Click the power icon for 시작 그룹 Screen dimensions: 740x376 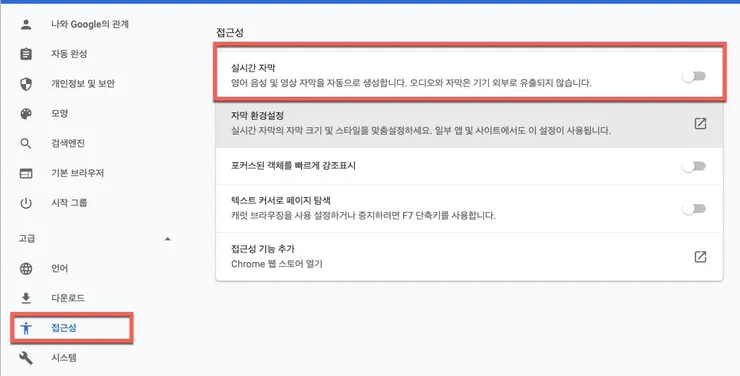point(26,203)
